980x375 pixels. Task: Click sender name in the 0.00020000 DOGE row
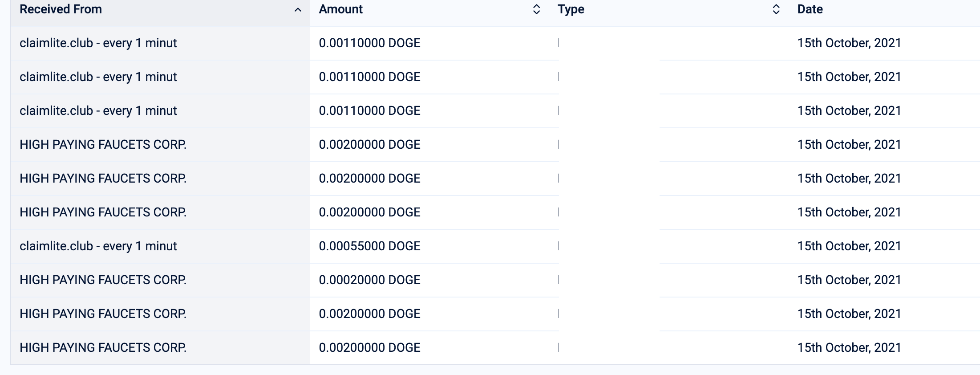point(103,280)
